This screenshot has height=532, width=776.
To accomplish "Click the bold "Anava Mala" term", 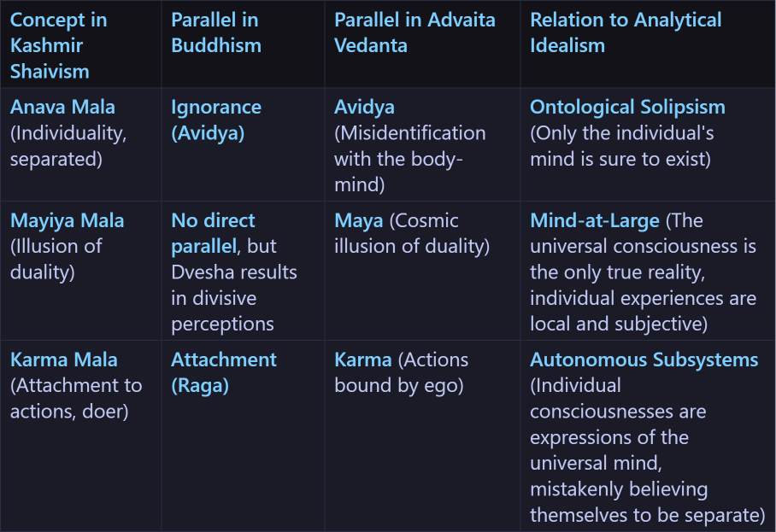I will pos(62,108).
